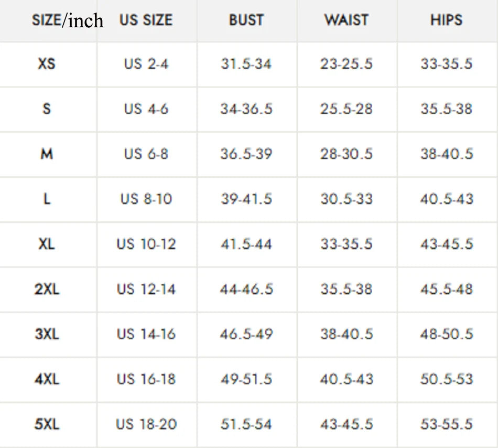Select the S size row label
This screenshot has height=448, width=498.
[x=47, y=109]
